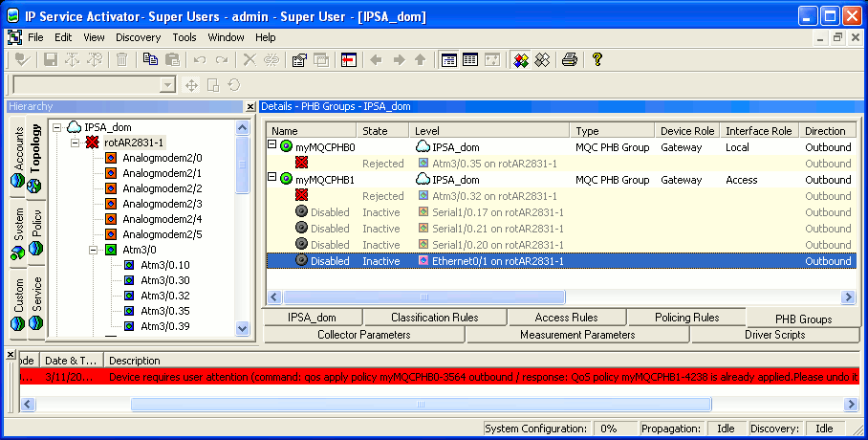Collapse the Atm3/0 tree node
The image size is (868, 440).
click(x=93, y=250)
